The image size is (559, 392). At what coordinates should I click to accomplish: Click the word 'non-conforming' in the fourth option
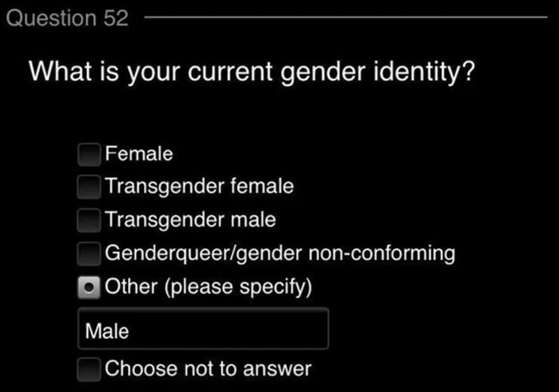pyautogui.click(x=382, y=254)
